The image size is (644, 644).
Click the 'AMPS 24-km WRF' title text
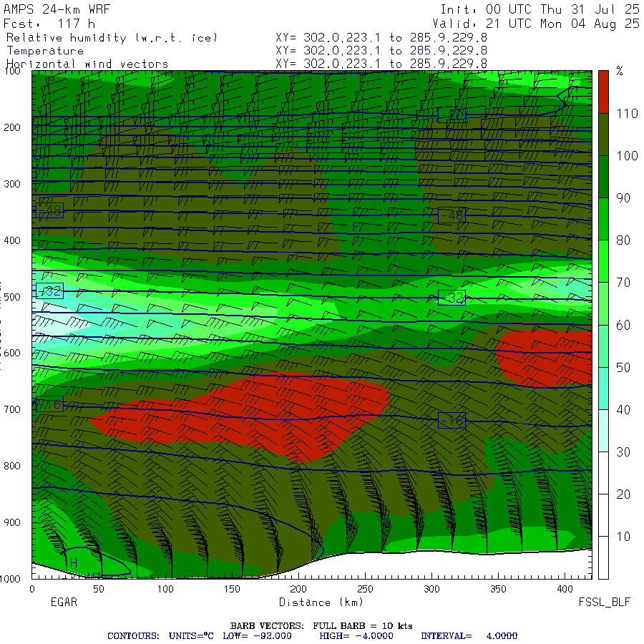click(57, 9)
